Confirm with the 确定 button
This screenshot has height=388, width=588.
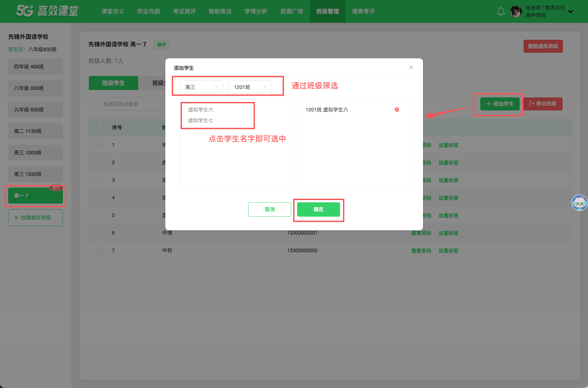click(319, 209)
